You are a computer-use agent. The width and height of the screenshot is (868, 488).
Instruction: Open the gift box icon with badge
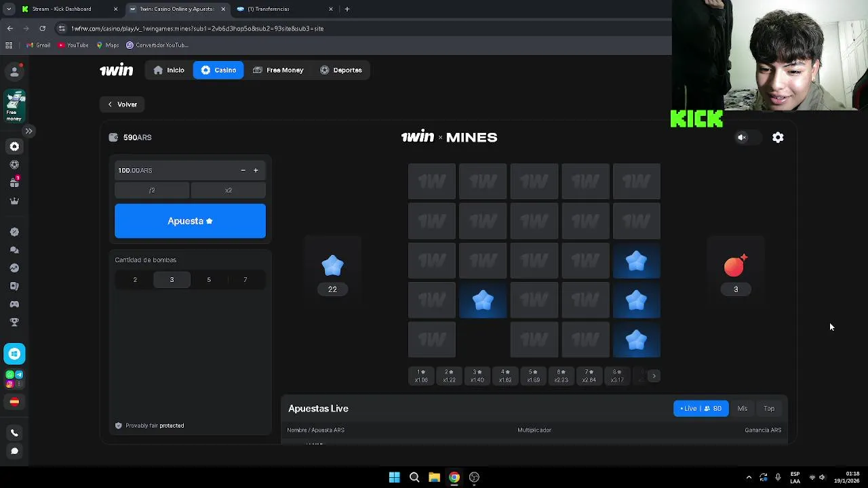[14, 182]
